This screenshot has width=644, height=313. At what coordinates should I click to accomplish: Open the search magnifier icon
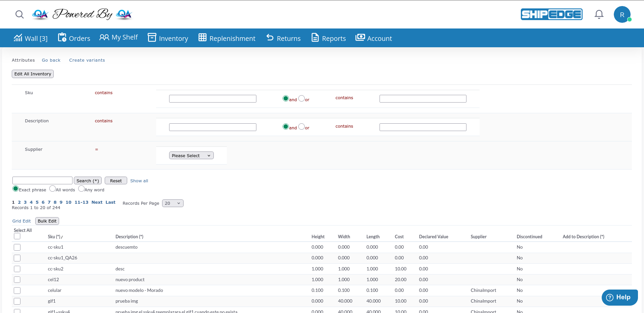(x=19, y=14)
